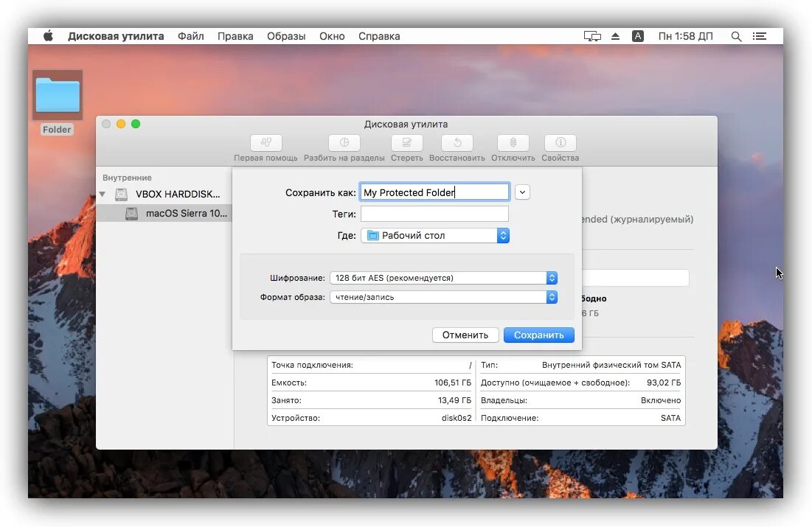Click the First Aid (Первая помощь) toolbar icon
Image resolution: width=812 pixels, height=527 pixels.
(x=266, y=142)
